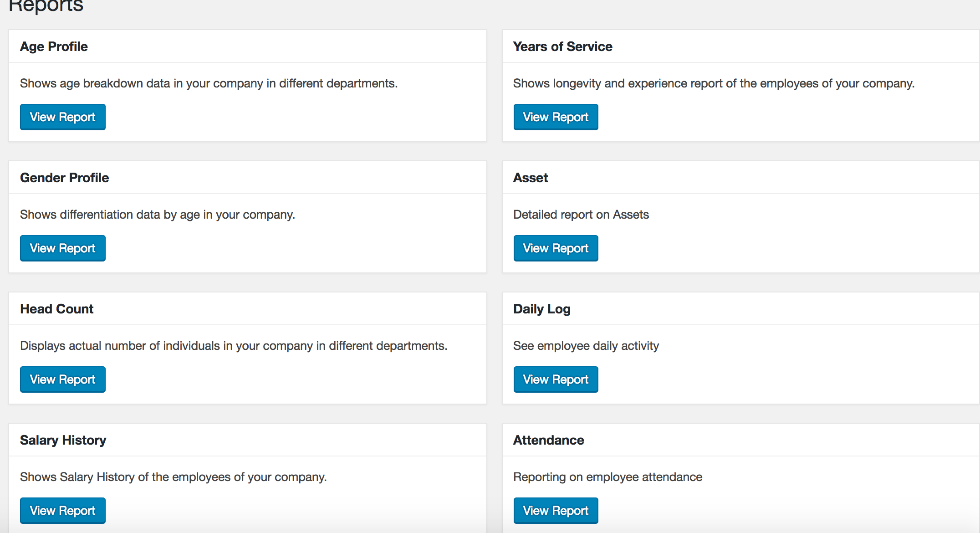Click the Asset card title
This screenshot has height=533, width=980.
531,178
